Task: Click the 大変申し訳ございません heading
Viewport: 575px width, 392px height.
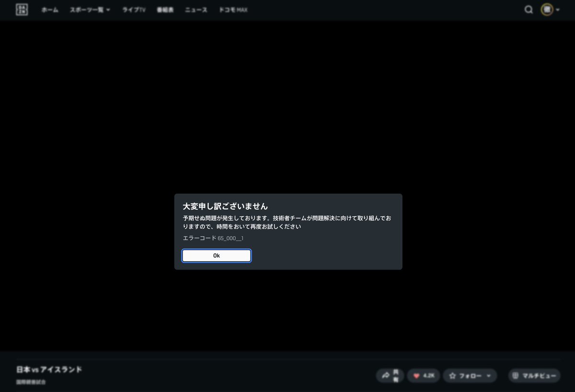Action: (x=225, y=206)
